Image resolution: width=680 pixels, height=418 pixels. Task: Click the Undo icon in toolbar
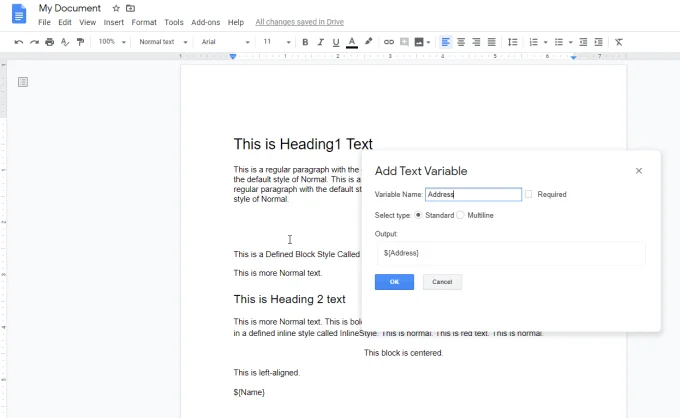19,42
